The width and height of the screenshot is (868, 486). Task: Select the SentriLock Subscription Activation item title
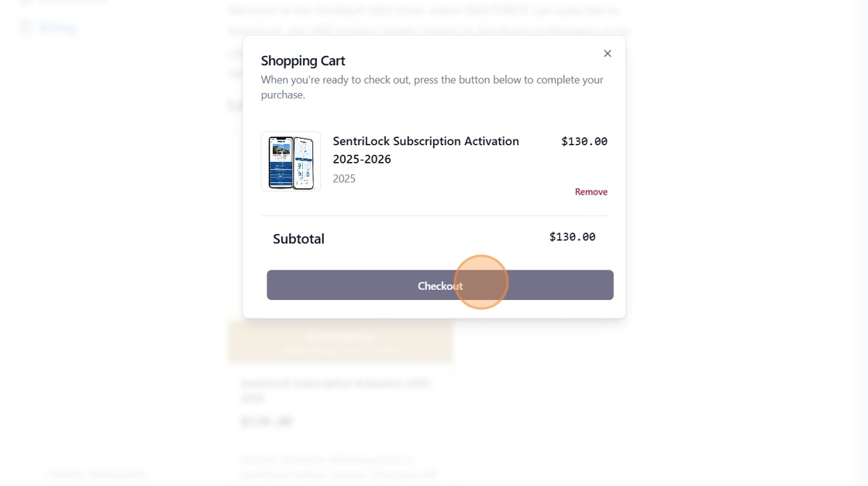tap(425, 150)
